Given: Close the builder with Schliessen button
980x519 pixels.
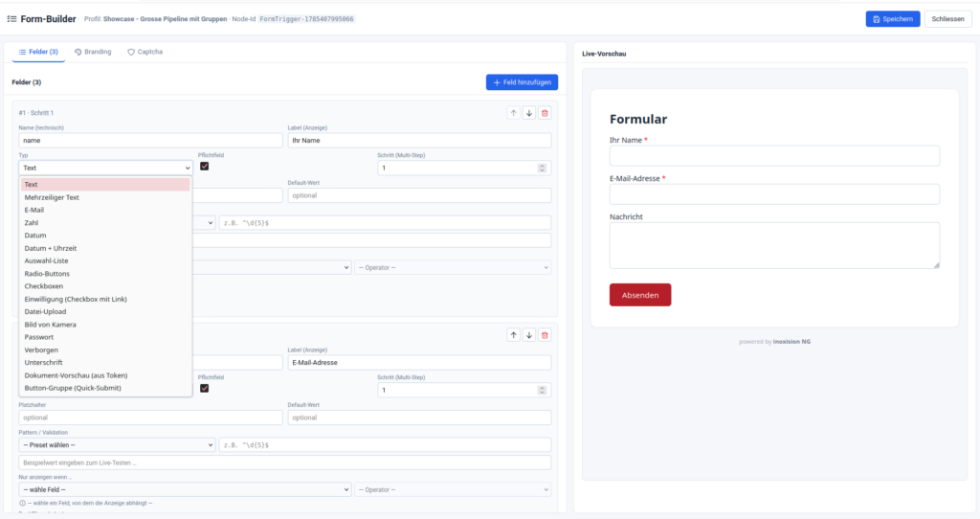Looking at the screenshot, I should [947, 19].
